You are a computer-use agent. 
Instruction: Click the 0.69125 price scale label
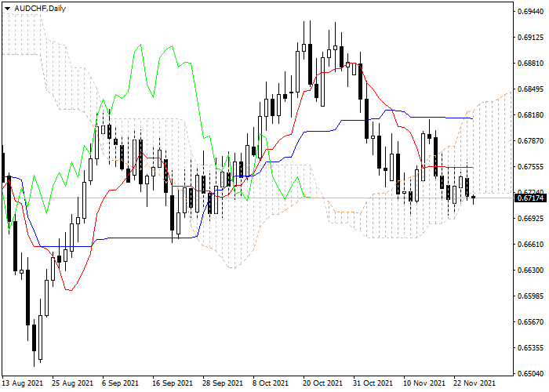[x=531, y=37]
